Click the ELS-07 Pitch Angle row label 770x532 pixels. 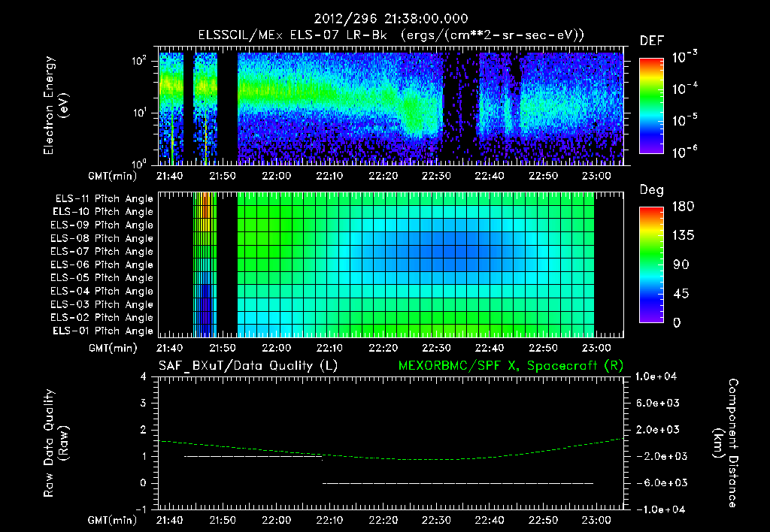pos(102,252)
